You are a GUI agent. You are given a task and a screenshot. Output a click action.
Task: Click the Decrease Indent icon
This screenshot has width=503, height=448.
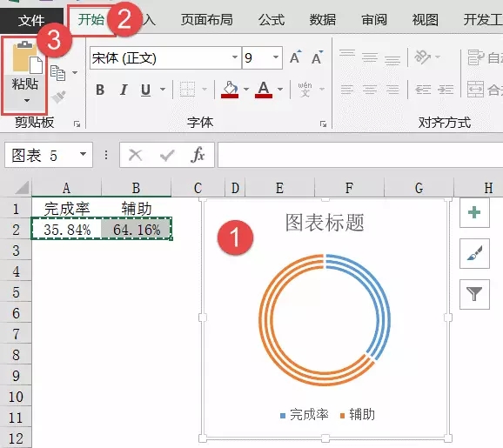click(x=423, y=89)
